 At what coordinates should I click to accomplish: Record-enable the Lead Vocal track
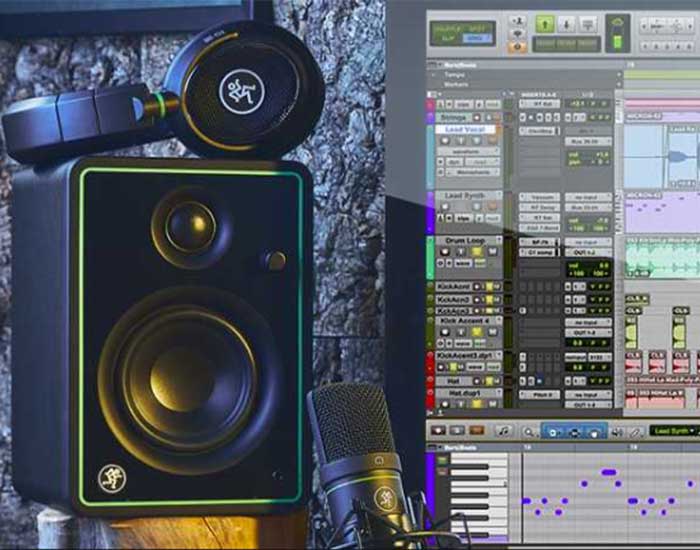point(445,141)
